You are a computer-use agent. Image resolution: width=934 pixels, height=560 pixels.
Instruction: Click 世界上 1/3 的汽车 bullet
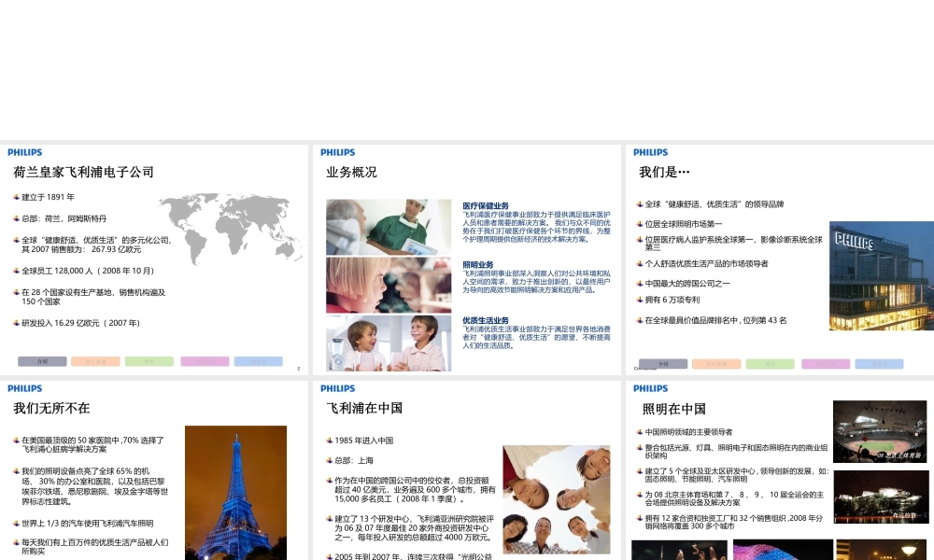(x=88, y=524)
